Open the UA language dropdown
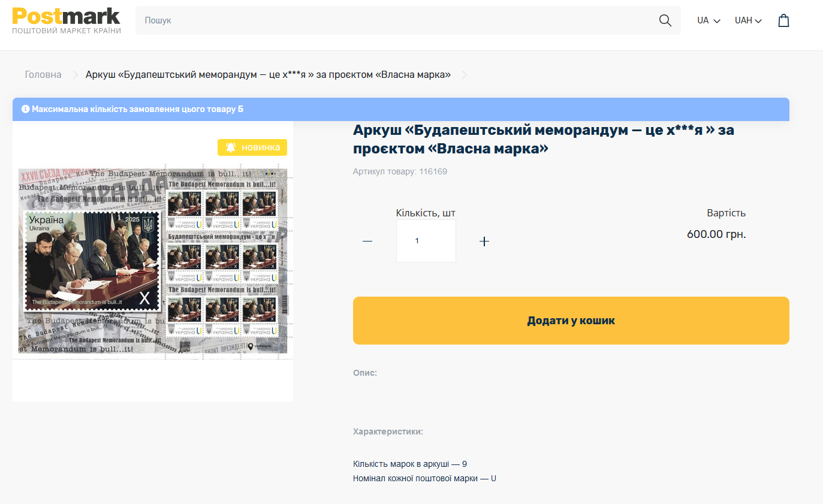The height and width of the screenshot is (504, 823). (708, 20)
